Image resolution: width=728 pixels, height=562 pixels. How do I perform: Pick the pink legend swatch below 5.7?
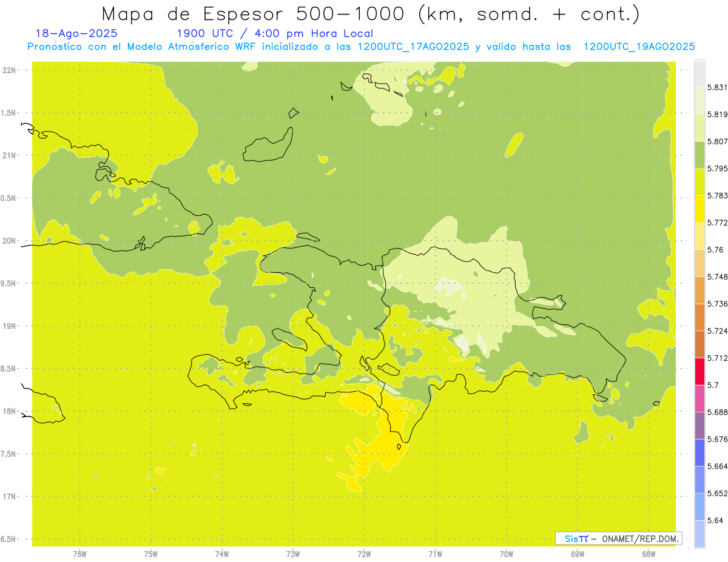[699, 398]
